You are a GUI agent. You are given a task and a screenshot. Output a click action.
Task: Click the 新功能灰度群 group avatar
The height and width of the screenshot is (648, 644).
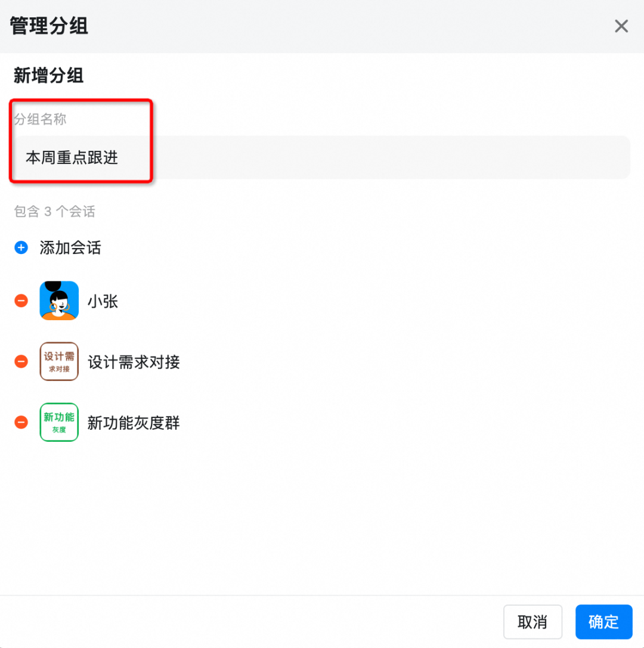(59, 422)
